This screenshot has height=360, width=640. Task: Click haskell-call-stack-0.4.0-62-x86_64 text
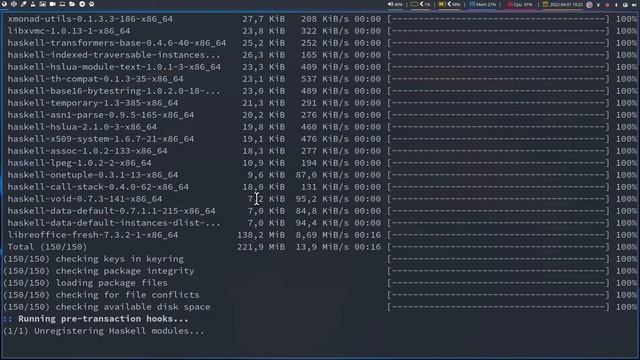tap(98, 187)
